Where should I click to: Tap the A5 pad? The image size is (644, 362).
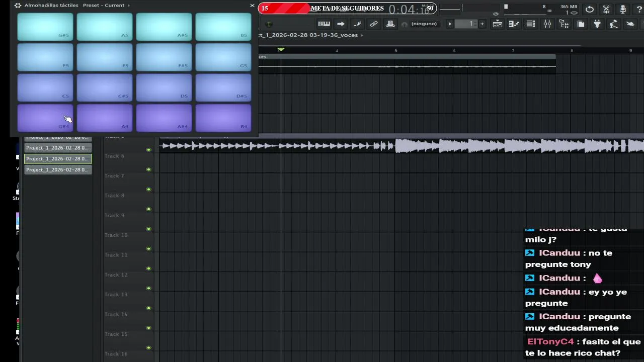105,27
